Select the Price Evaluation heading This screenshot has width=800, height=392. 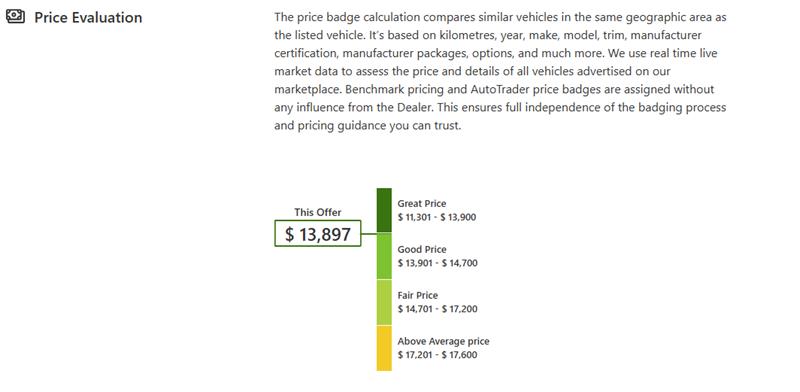click(88, 17)
